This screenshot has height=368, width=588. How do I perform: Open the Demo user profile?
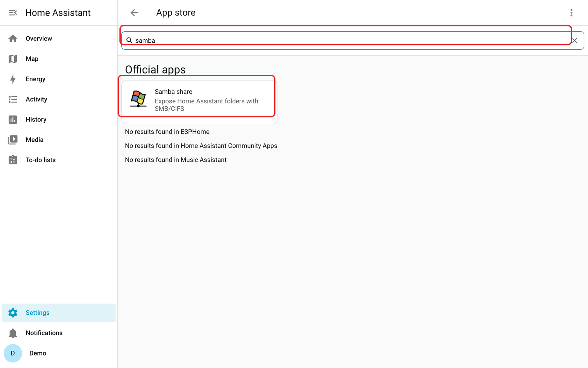tap(59, 353)
